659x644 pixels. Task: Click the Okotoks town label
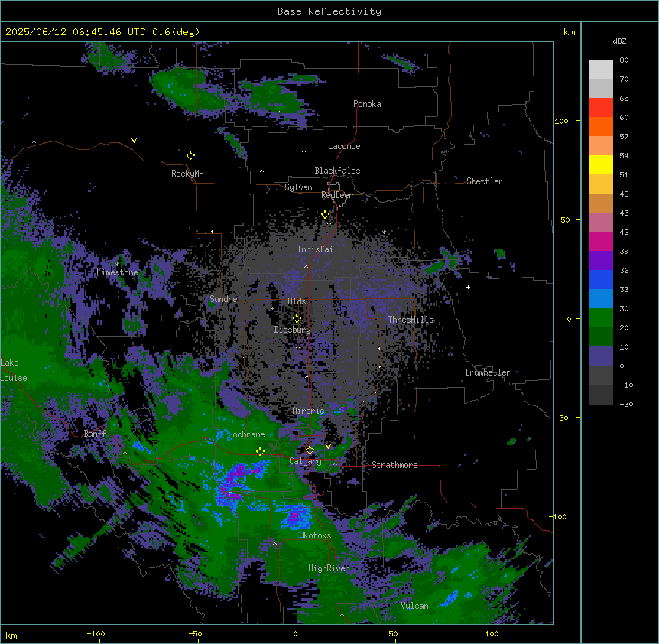tap(315, 535)
